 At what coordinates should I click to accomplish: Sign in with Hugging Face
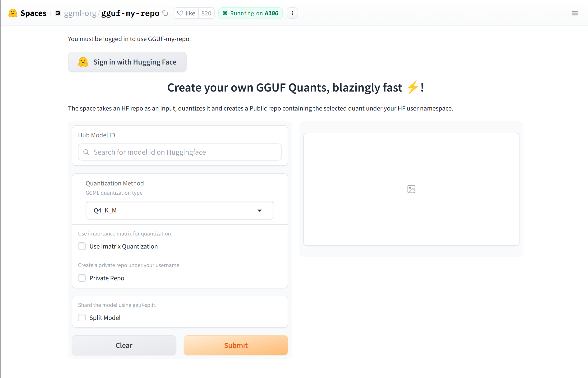pyautogui.click(x=127, y=62)
